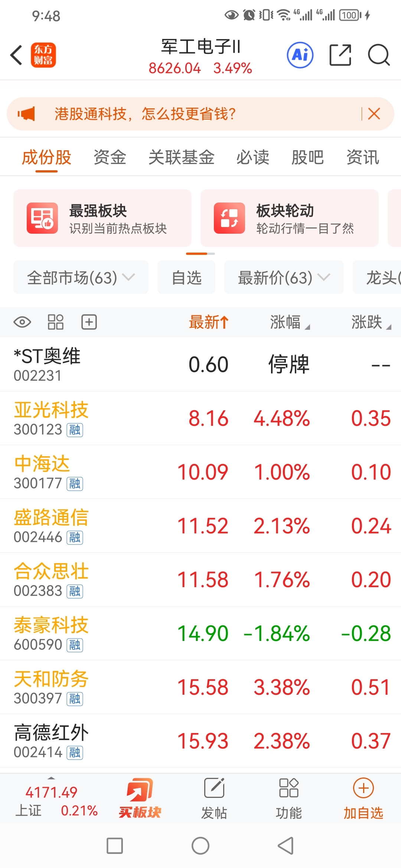Screen dimensions: 401x868
Task: Open the 板块轮动 card
Action: pyautogui.click(x=290, y=218)
